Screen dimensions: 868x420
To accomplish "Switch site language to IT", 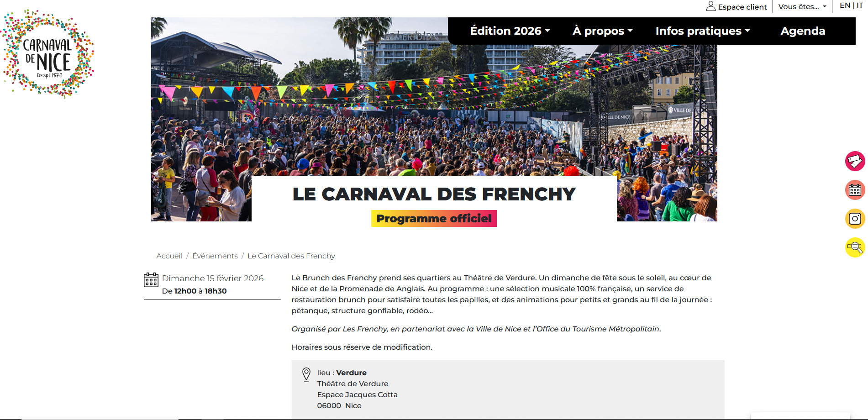I will (x=860, y=5).
